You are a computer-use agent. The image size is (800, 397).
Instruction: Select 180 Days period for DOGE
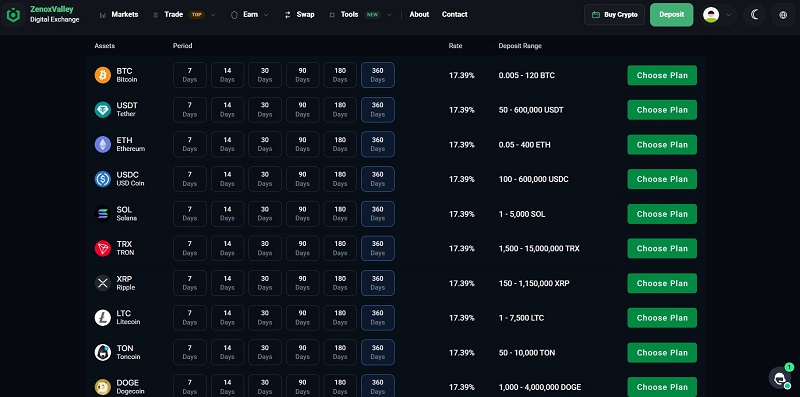(340, 386)
